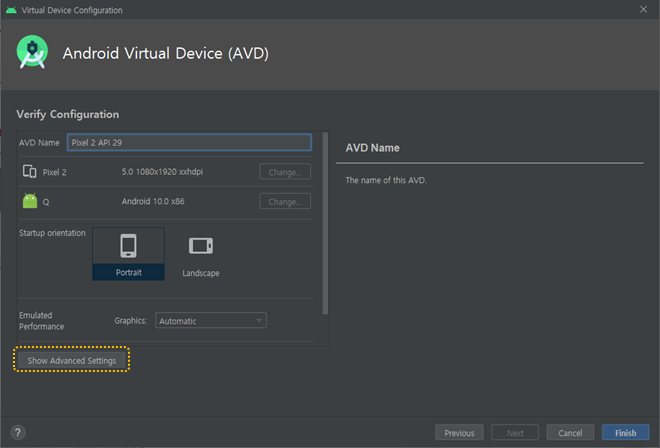Click the Android icon in the title bar
The height and width of the screenshot is (448, 660).
point(11,10)
